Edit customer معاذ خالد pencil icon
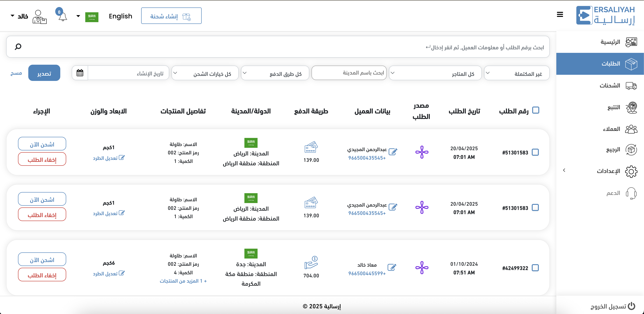The height and width of the screenshot is (314, 644). [x=391, y=267]
